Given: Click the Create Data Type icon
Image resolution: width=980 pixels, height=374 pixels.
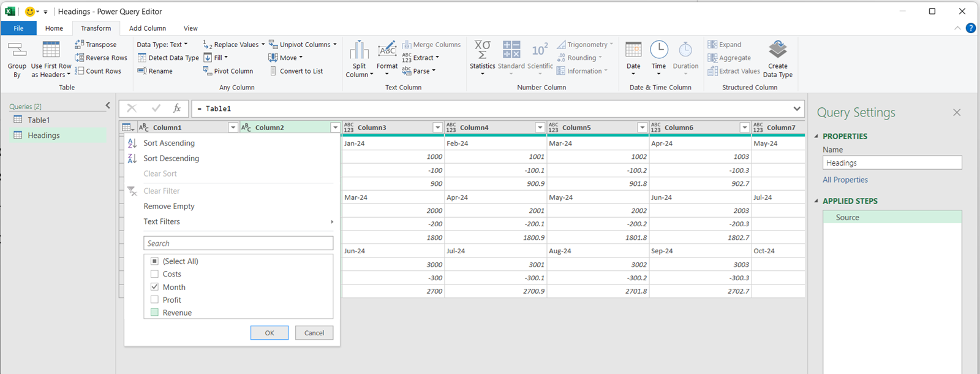Looking at the screenshot, I should [778, 50].
